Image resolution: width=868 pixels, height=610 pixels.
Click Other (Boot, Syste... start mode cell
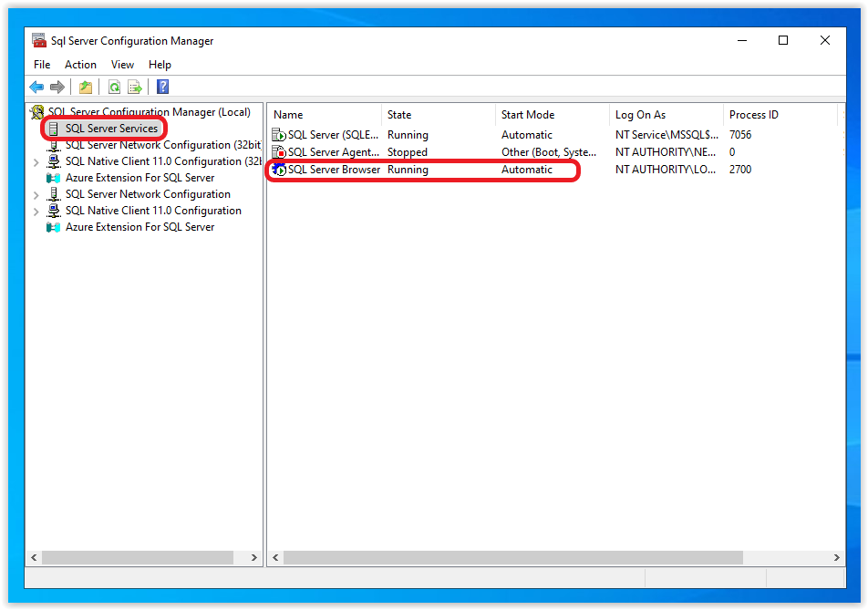pyautogui.click(x=549, y=151)
